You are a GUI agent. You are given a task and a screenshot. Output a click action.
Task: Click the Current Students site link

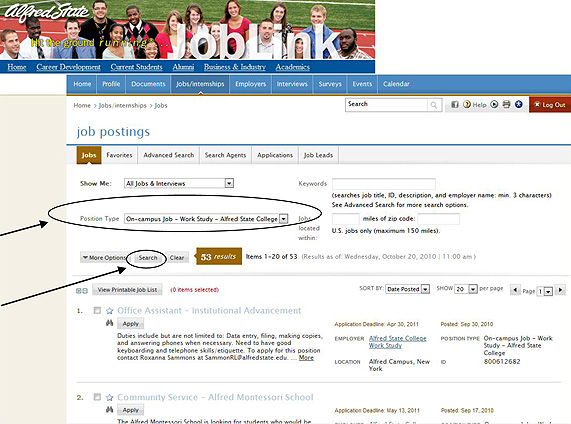click(137, 67)
